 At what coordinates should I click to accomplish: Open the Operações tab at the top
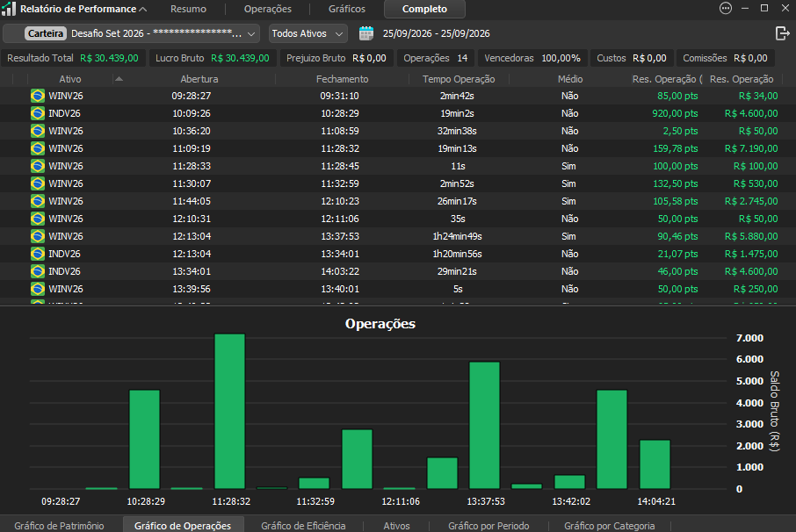[x=268, y=9]
